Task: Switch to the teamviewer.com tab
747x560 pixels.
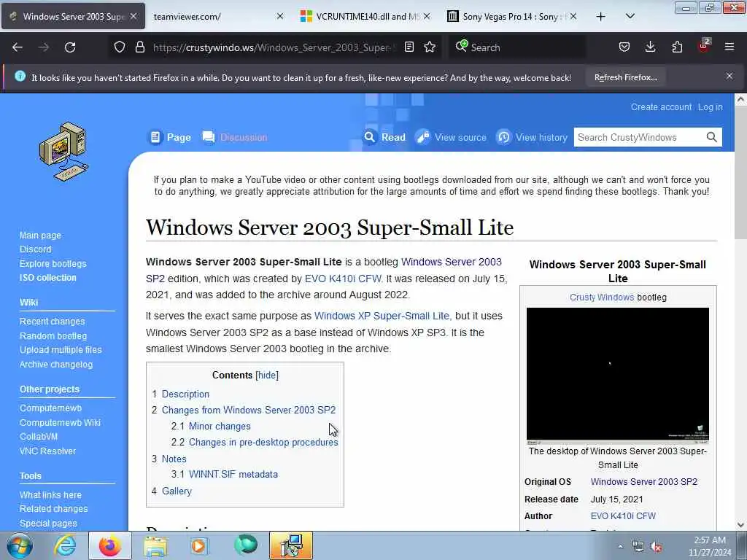Action: tap(215, 17)
